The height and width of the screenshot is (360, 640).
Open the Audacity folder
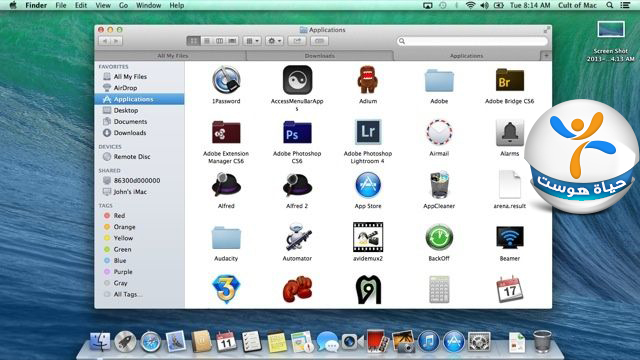point(226,238)
